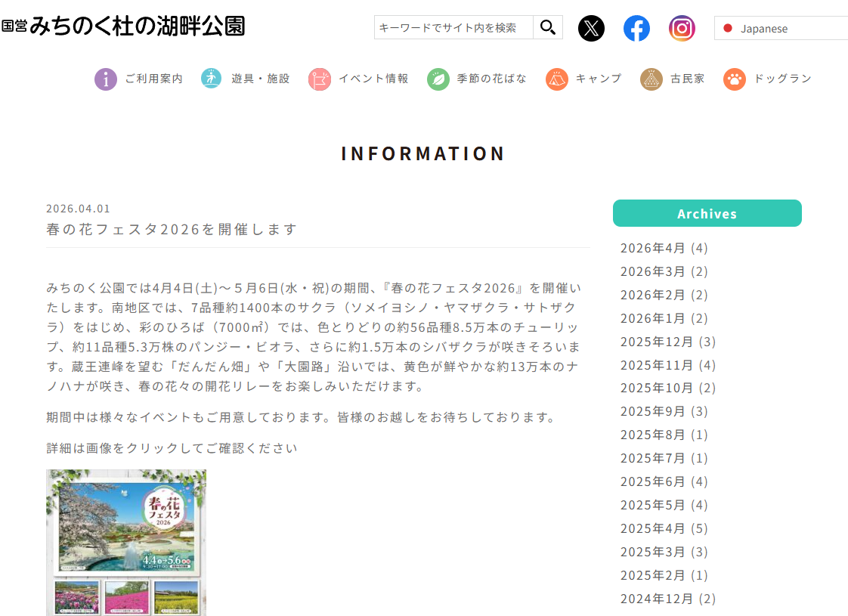Click the teal Archives header bar
Image resolution: width=848 pixels, height=616 pixels.
tap(707, 213)
